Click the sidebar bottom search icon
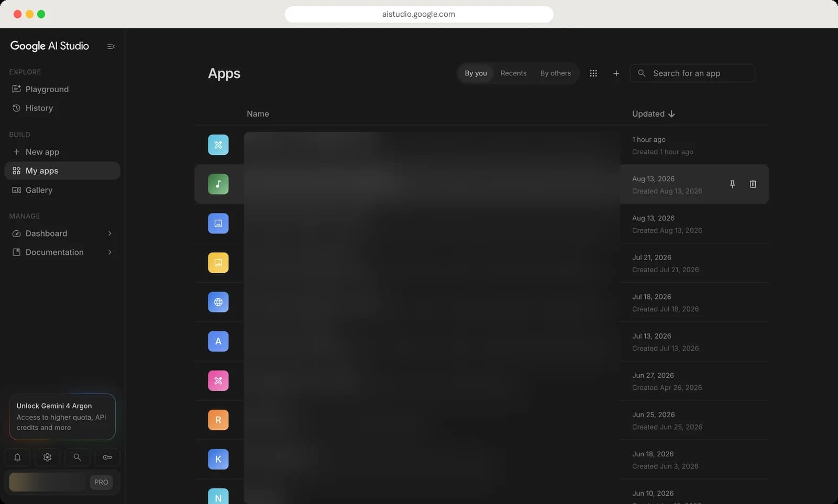 coord(77,457)
